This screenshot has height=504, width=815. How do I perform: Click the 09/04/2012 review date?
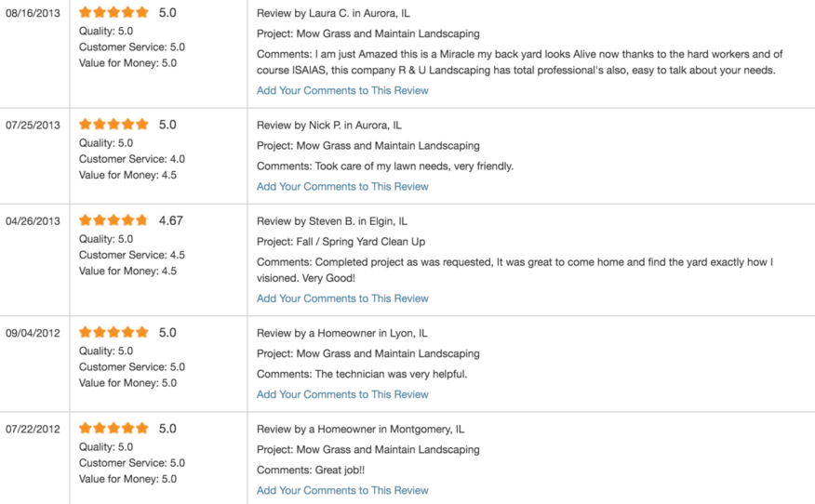click(x=33, y=333)
